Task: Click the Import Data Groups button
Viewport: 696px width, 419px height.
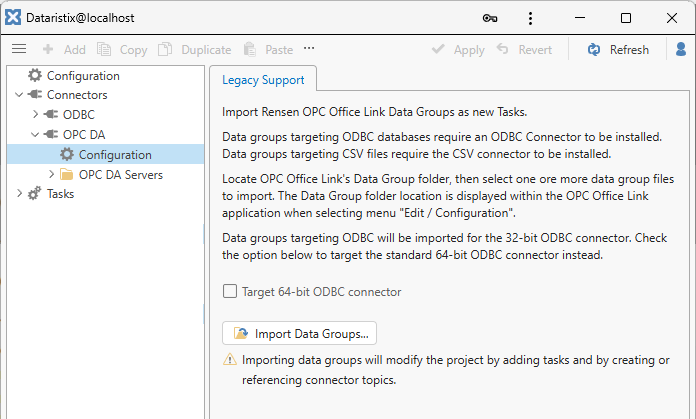Action: click(x=300, y=333)
